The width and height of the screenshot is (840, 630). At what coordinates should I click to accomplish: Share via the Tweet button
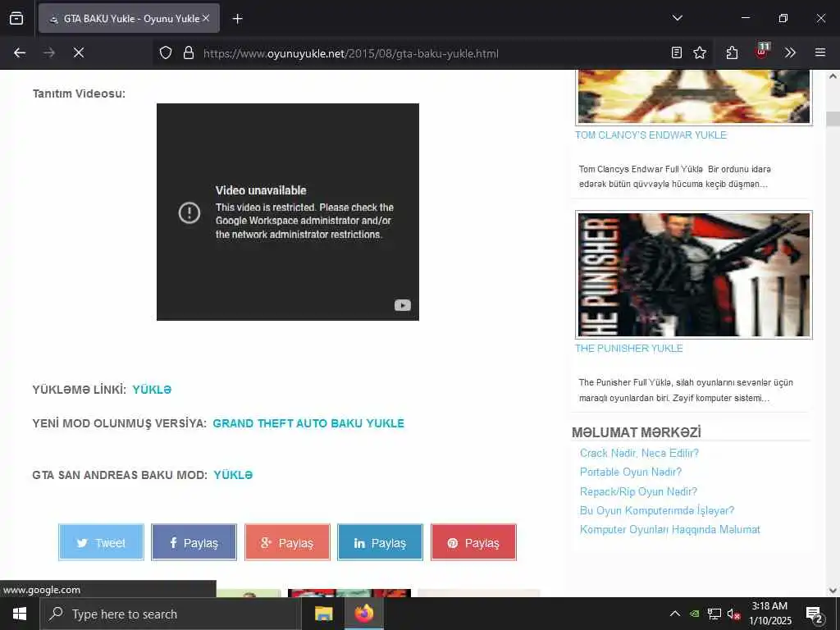coord(101,542)
